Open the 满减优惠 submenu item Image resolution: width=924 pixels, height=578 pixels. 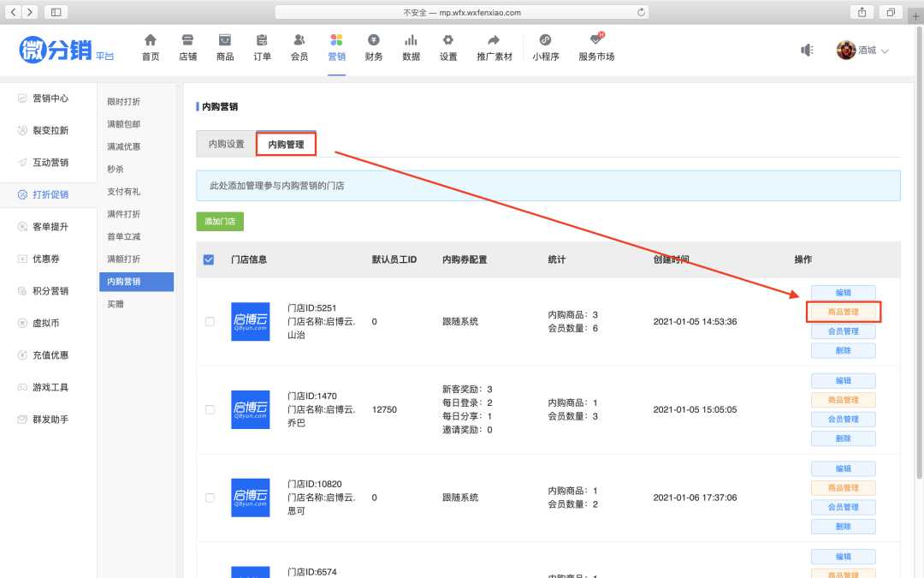pos(124,146)
